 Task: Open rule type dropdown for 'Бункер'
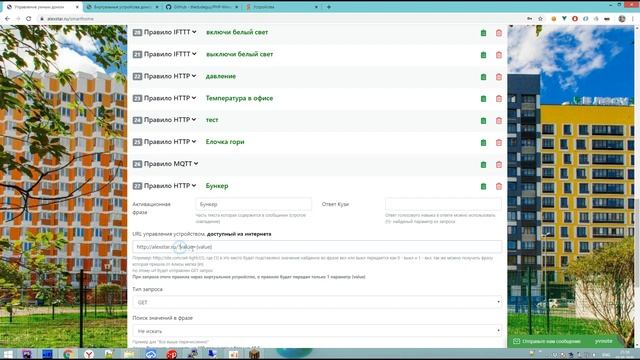170,186
